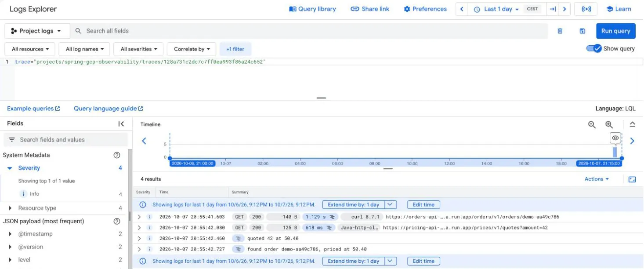
Task: Click bottom Edit time button
Action: (423, 261)
